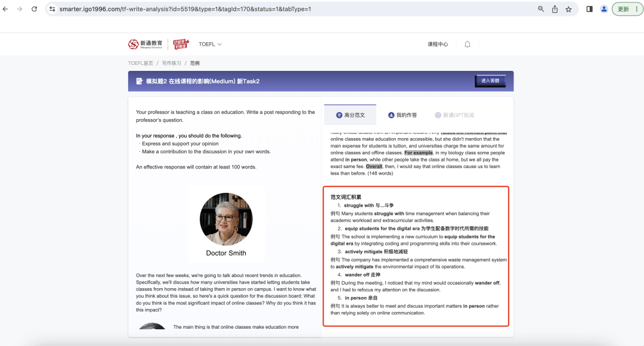644x346 pixels.
Task: Go to 写作练习 breadcrumb
Action: pyautogui.click(x=171, y=63)
